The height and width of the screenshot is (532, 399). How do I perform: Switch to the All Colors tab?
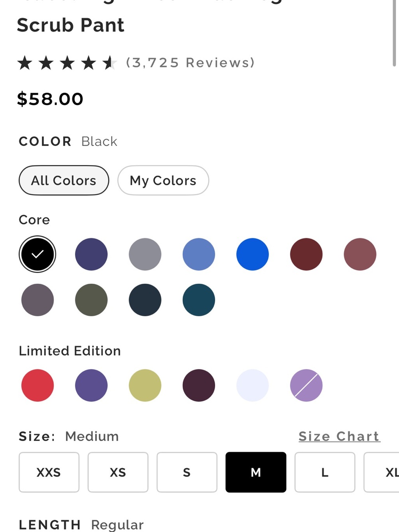(x=64, y=180)
